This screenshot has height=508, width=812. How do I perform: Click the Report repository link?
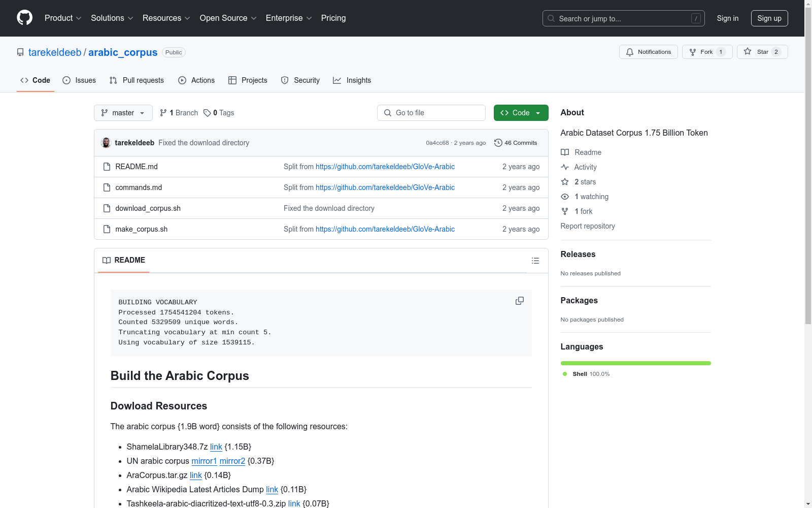(x=588, y=226)
